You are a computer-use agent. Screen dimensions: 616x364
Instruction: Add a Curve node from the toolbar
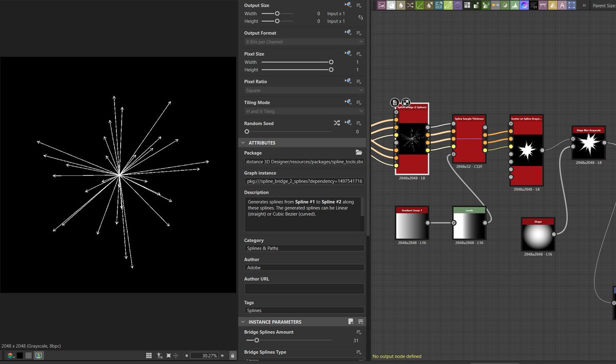(420, 5)
